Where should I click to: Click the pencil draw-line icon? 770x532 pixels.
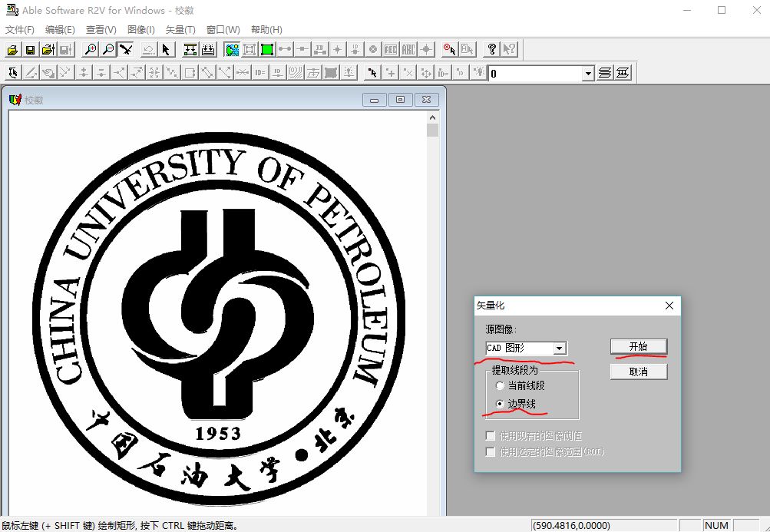(31, 73)
